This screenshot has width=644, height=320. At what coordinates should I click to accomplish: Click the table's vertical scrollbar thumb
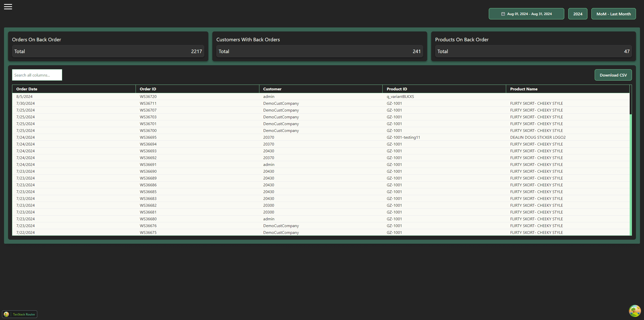pyautogui.click(x=631, y=99)
